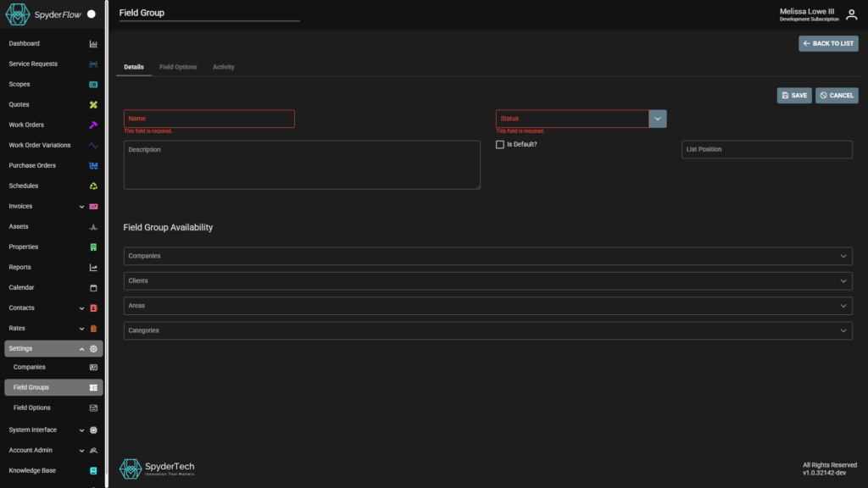Click the Work Orders wrench icon

tap(92, 125)
